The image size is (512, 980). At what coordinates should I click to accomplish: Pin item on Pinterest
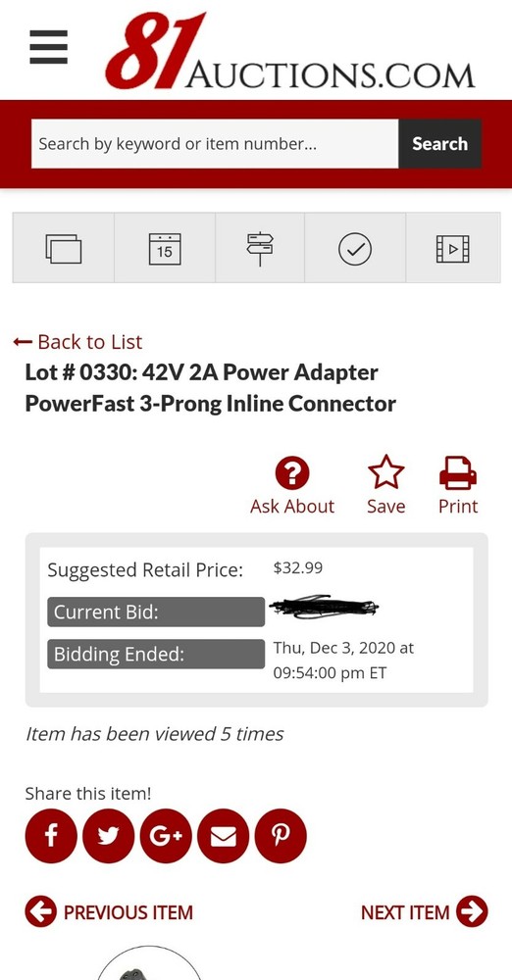point(282,836)
